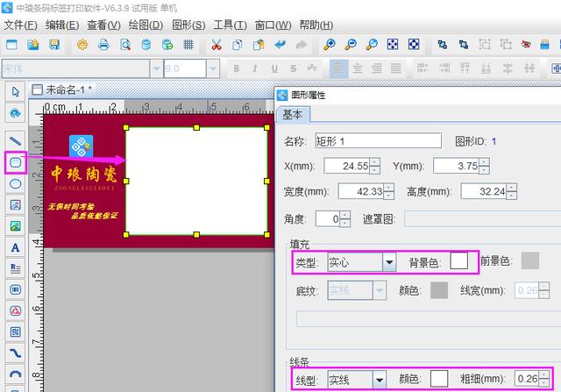Increase the width 宽度 stepper
Screen dimensions: 561x392
(x=389, y=188)
